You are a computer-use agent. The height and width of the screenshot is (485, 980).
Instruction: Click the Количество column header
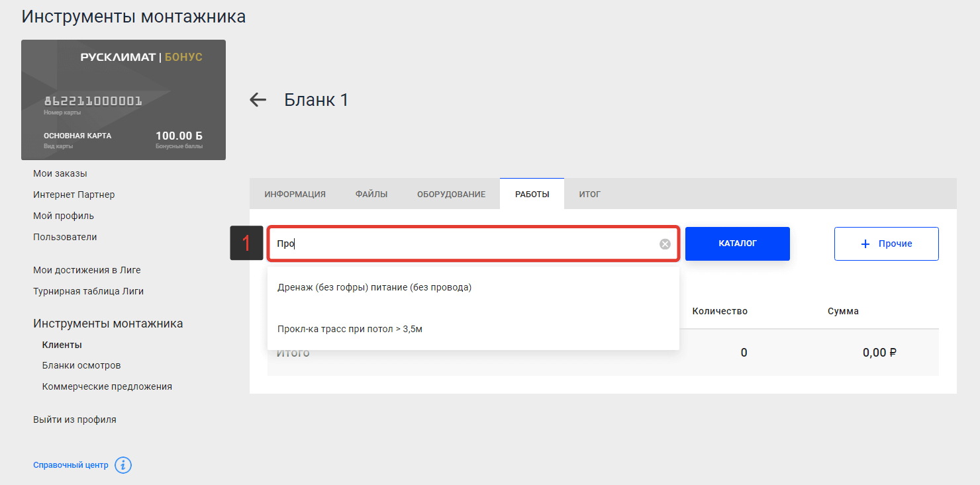(x=720, y=311)
